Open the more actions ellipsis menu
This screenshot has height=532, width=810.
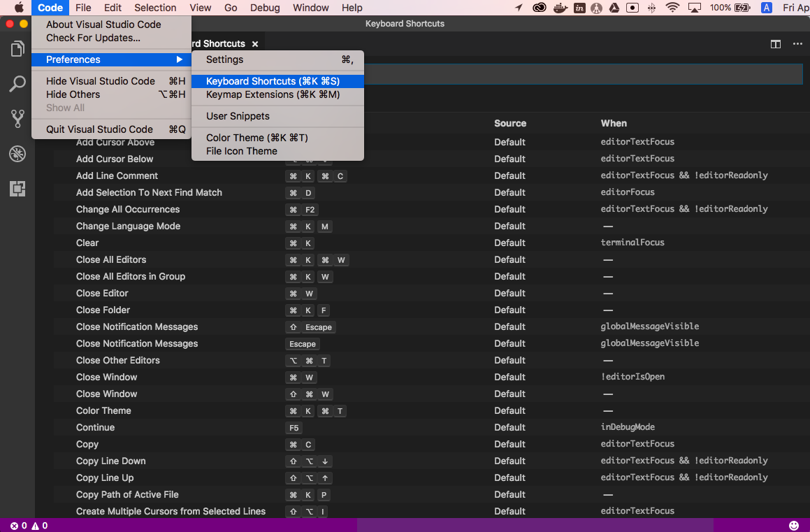click(x=797, y=44)
